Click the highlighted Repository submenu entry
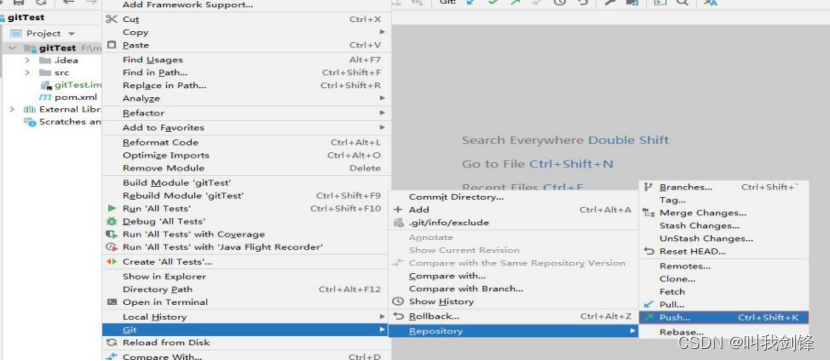 (513, 331)
